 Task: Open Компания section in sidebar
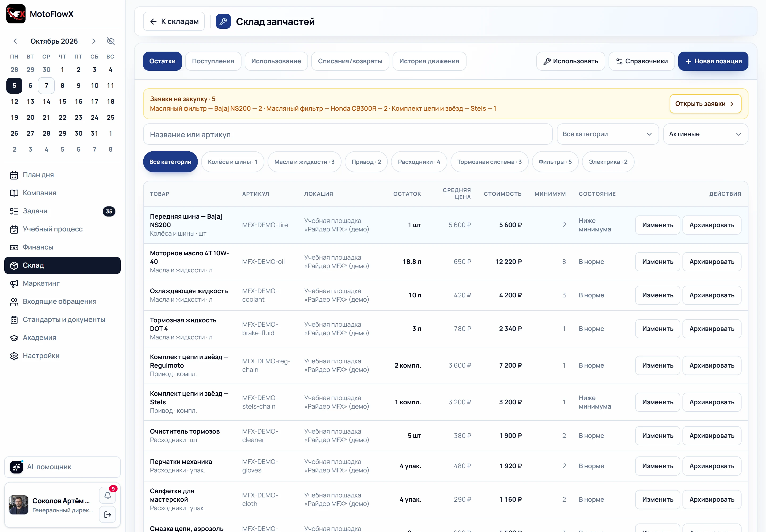pyautogui.click(x=62, y=193)
